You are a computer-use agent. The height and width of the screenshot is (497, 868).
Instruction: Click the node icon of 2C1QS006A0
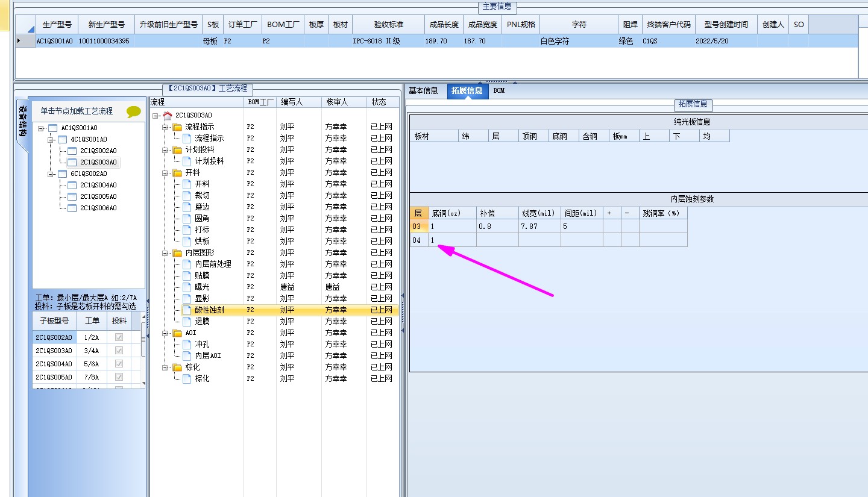point(72,208)
